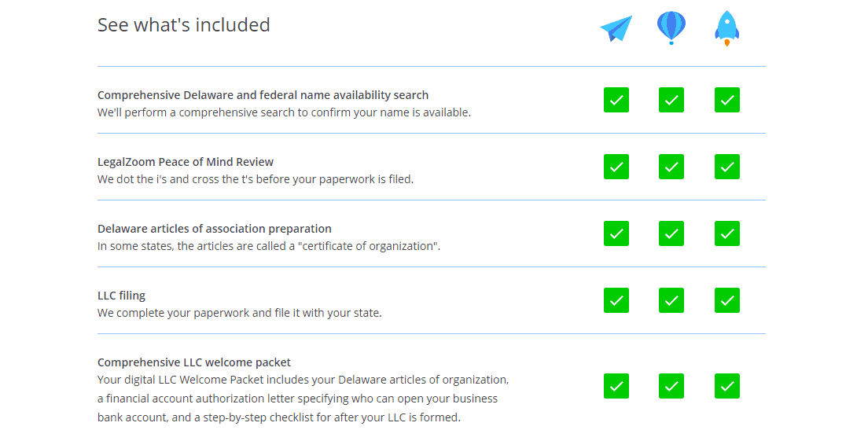Click rocket plan checkmark for articles of association
The width and height of the screenshot is (868, 430).
coord(727,233)
